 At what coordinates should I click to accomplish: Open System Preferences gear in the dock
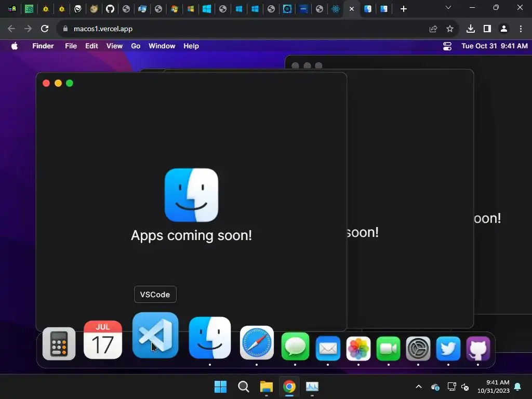pyautogui.click(x=418, y=348)
